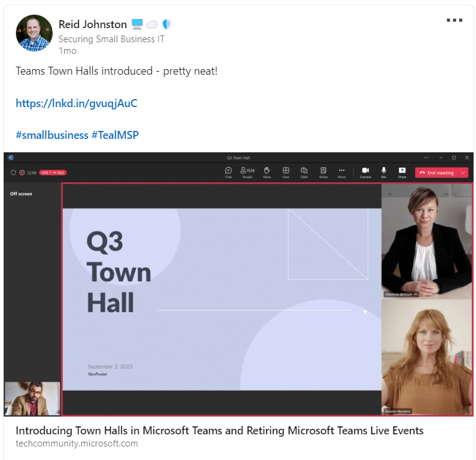Screen dimensions: 476x460
Task: Click the Raise hand icon
Action: (x=267, y=172)
